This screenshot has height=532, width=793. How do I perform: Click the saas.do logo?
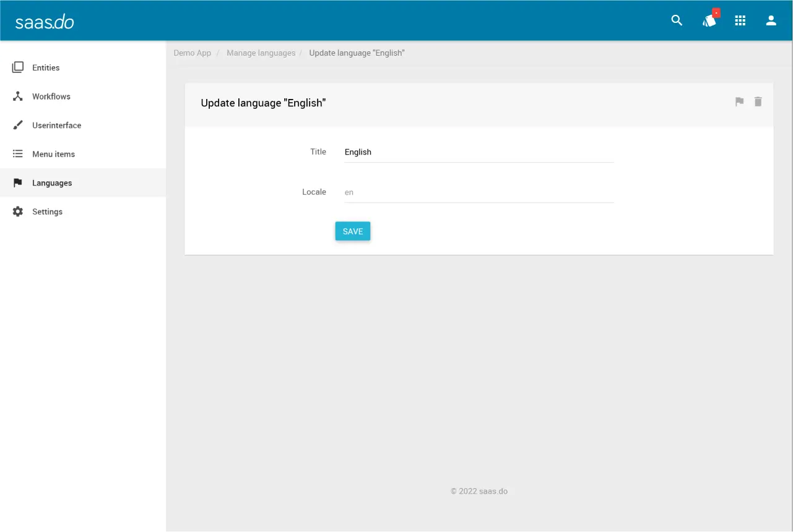point(45,22)
